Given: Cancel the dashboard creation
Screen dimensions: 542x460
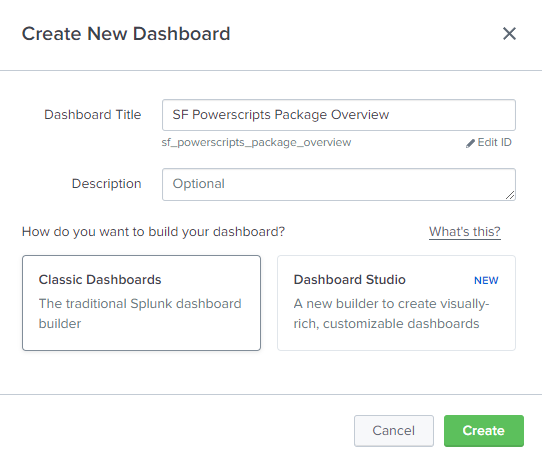Looking at the screenshot, I should (x=394, y=431).
